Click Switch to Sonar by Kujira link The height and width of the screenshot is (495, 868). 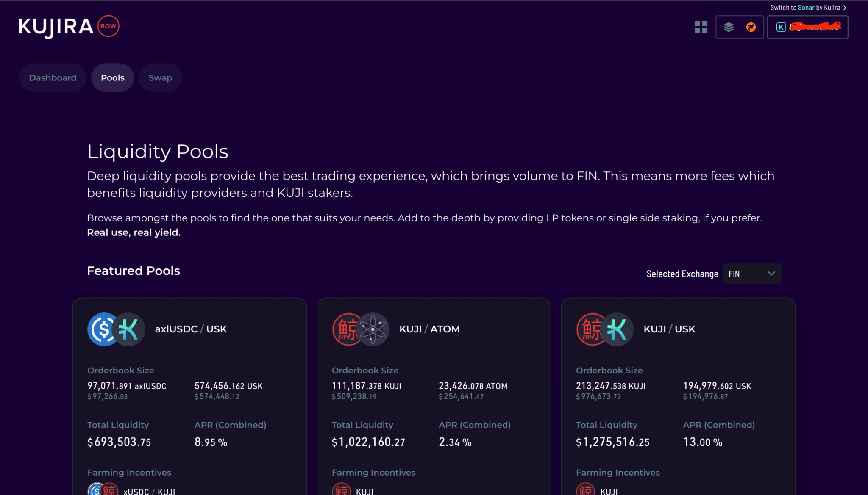(808, 8)
